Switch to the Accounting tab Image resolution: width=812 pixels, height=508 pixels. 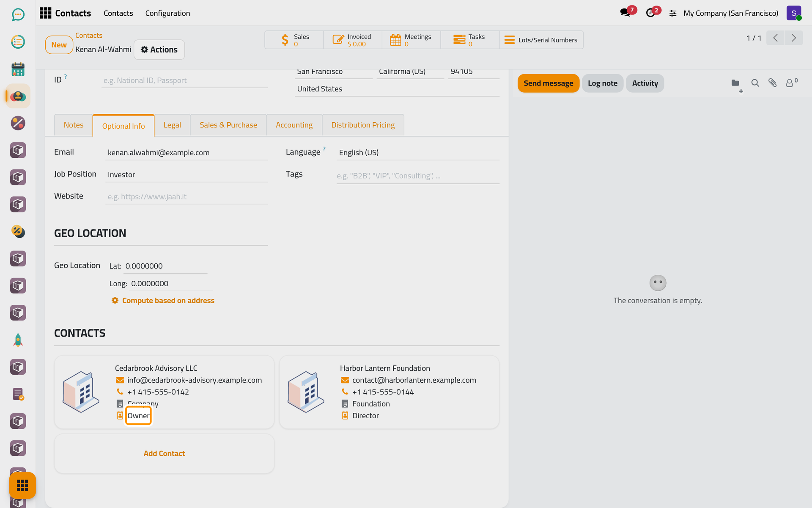294,125
